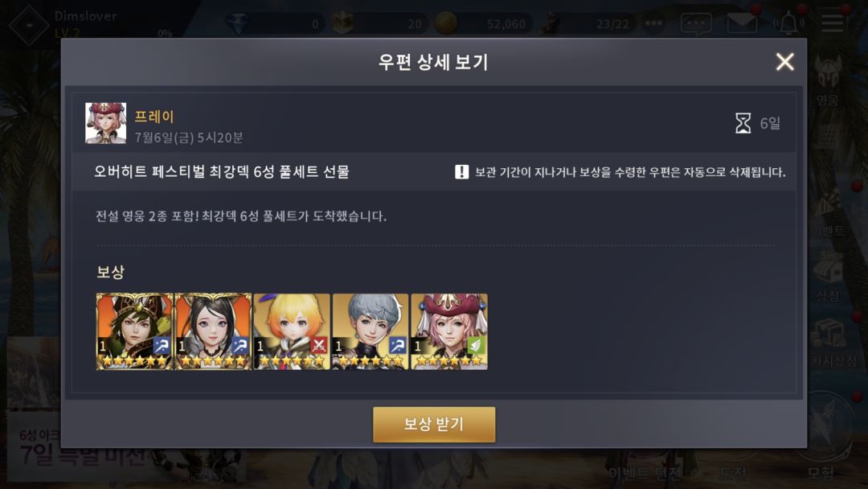Image resolution: width=868 pixels, height=489 pixels.
Task: Select the black-haired hero reward thumbnail
Action: point(213,331)
